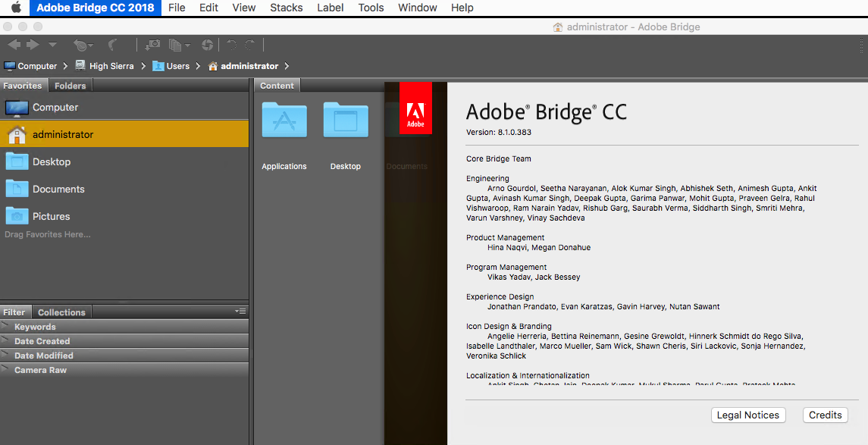Select the Content panel tab
The height and width of the screenshot is (445, 868).
coord(277,86)
